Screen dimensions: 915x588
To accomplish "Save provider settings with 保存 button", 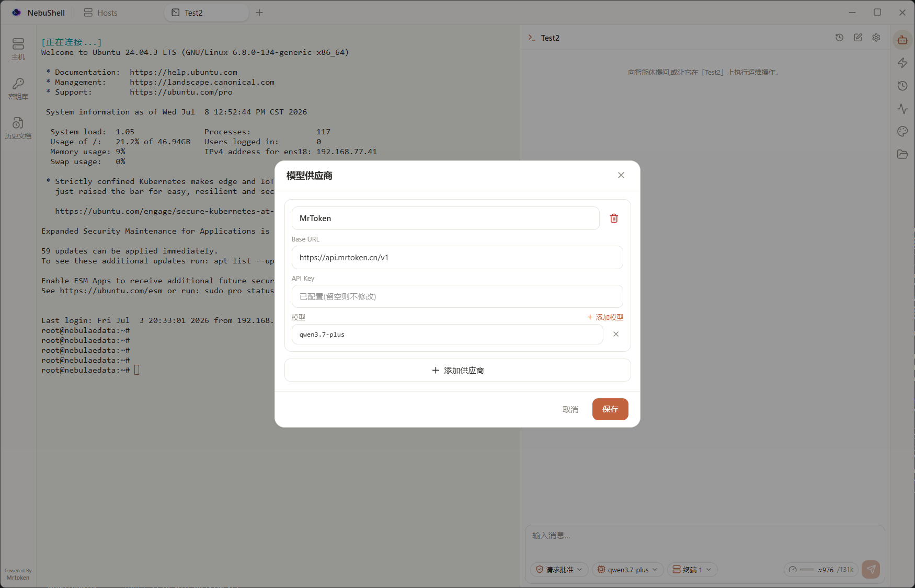I will tap(610, 409).
